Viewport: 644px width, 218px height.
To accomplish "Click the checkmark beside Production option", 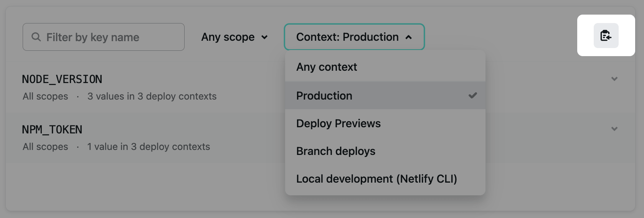I will 472,95.
